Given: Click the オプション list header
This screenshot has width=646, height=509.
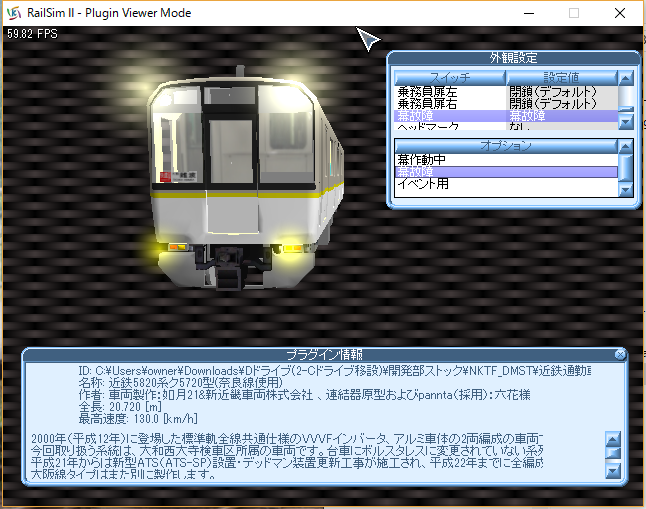Looking at the screenshot, I should click(506, 146).
